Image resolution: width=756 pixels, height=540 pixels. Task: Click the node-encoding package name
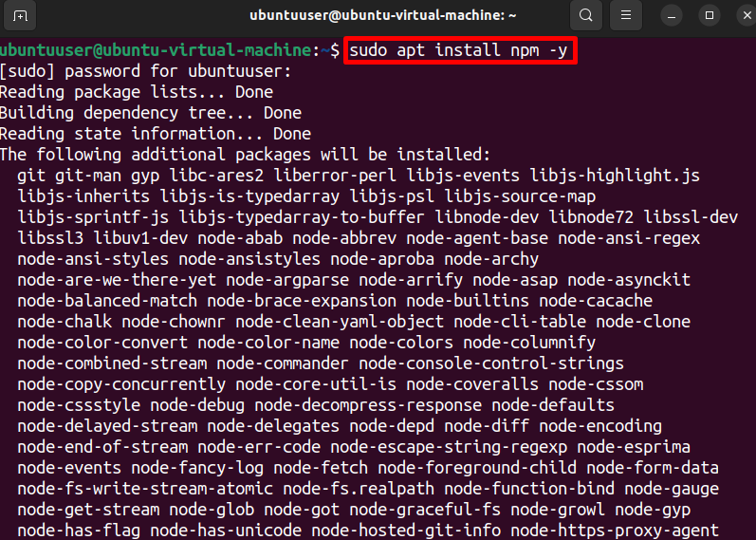600,426
